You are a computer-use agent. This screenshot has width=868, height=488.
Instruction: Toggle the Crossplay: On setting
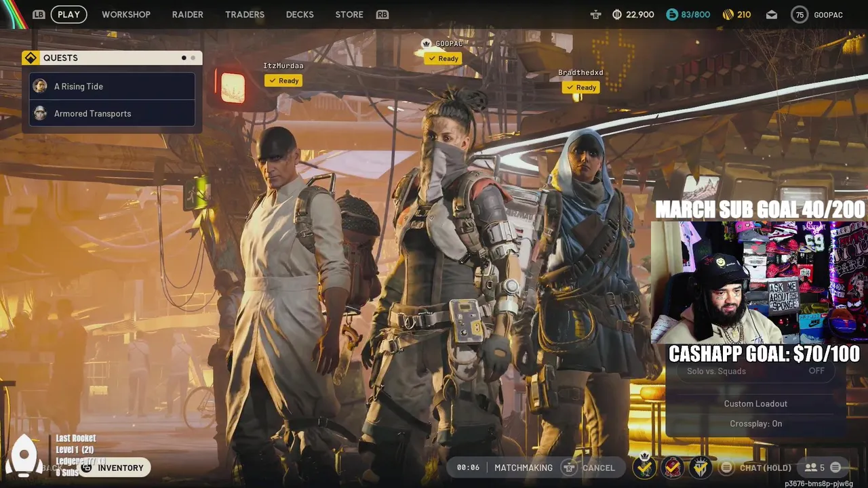(755, 424)
